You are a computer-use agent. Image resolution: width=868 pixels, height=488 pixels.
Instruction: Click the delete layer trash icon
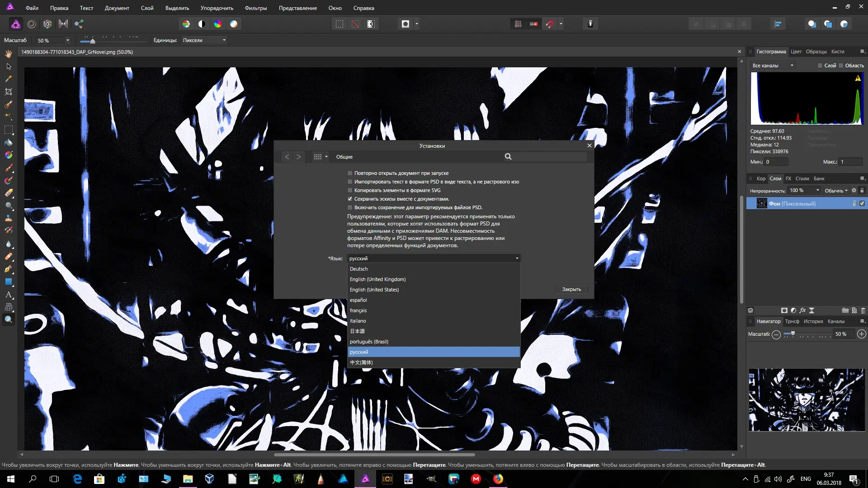863,310
